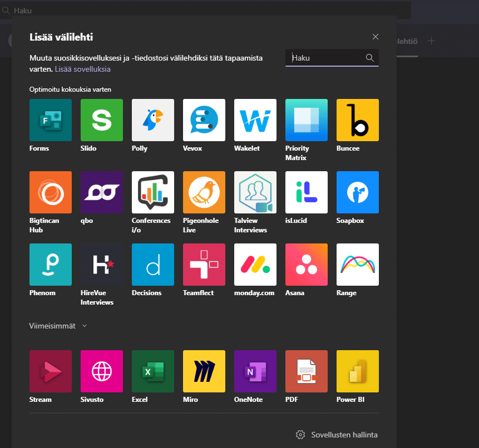Select Pigeonhole Live app icon
479x448 pixels.
(204, 192)
